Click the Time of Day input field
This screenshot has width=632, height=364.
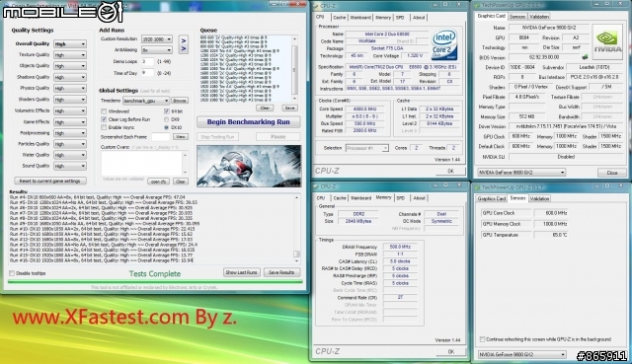coord(147,73)
